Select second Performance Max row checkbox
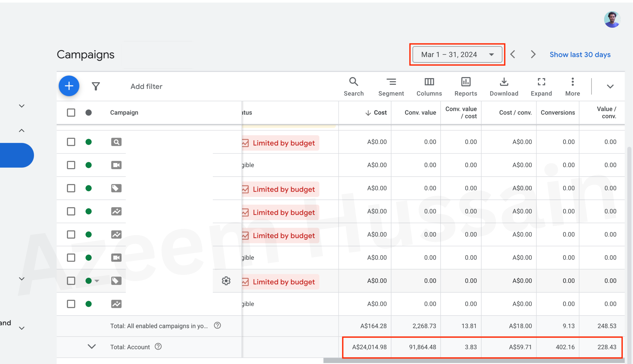633x364 pixels. tap(71, 234)
